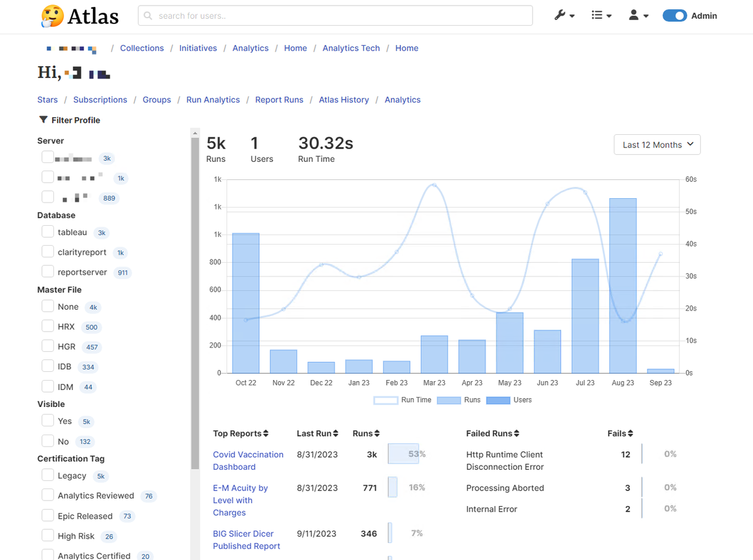The height and width of the screenshot is (560, 753).
Task: Open the user account icon
Action: click(x=635, y=15)
